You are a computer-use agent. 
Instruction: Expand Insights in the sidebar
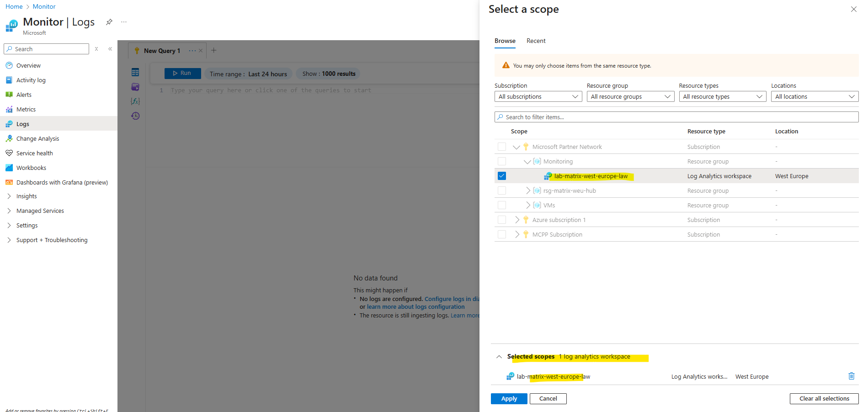pos(9,196)
